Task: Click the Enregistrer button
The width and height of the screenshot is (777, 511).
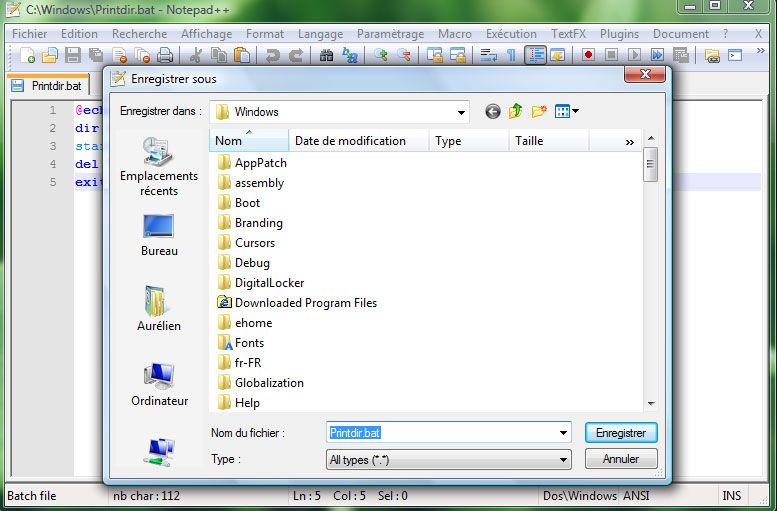Action: [x=621, y=433]
